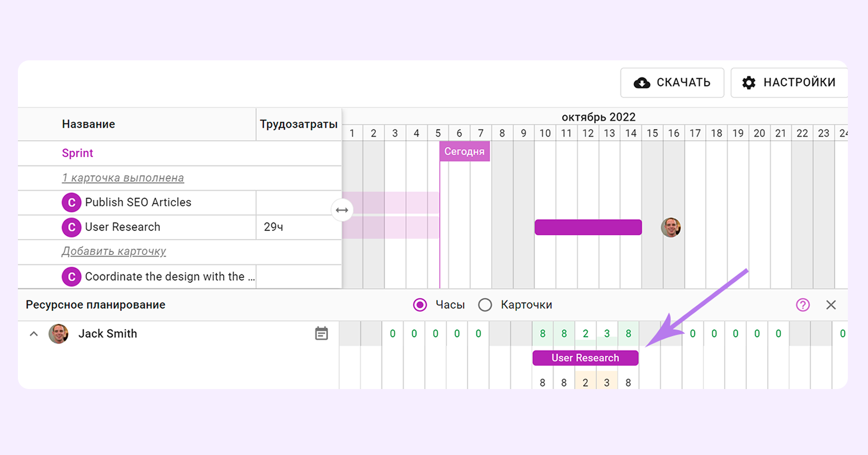This screenshot has width=868, height=455.
Task: Click the cloud download icon
Action: tap(641, 83)
